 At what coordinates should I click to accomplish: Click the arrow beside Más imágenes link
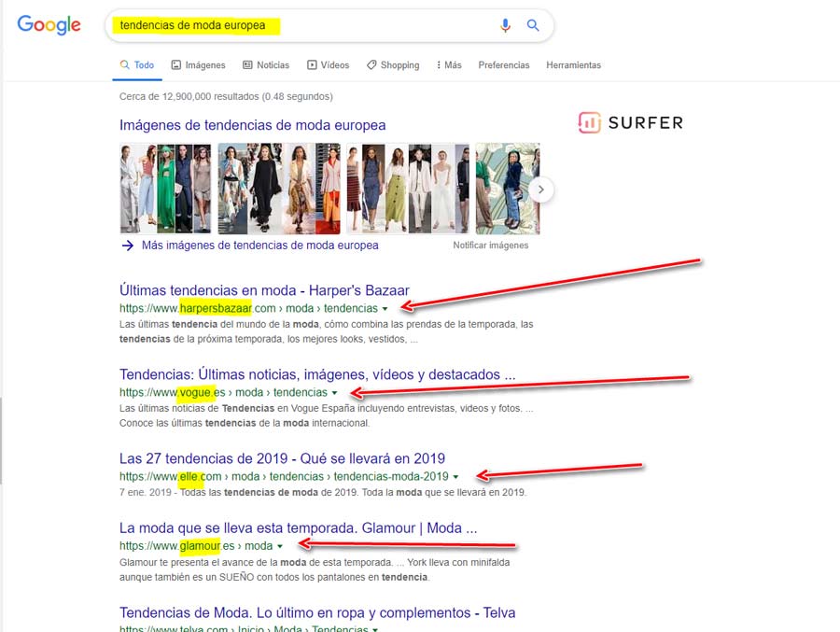(128, 246)
